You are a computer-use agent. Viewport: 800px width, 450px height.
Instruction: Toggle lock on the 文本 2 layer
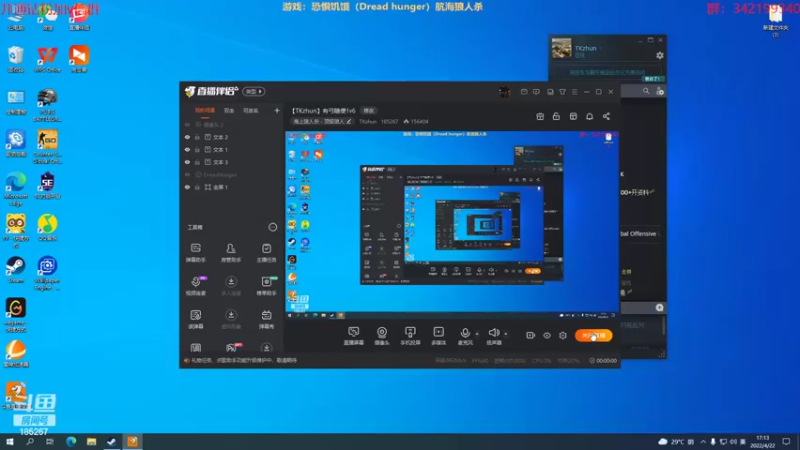[x=197, y=137]
